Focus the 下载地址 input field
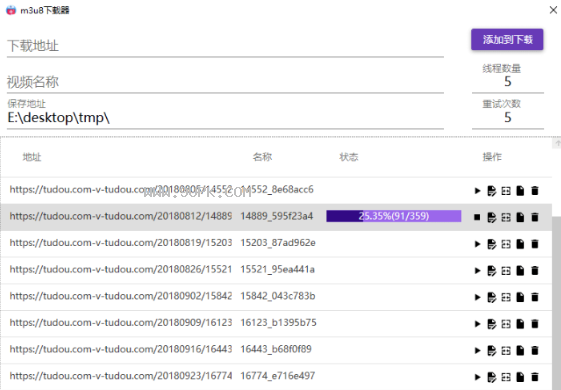The width and height of the screenshot is (561, 390). coord(225,46)
